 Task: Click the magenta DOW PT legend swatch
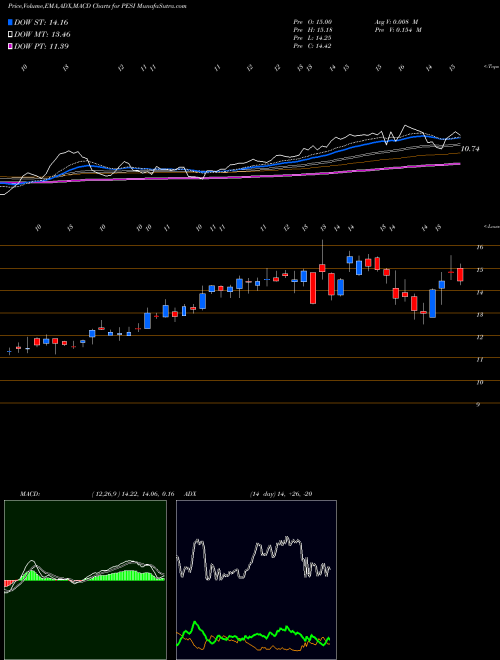point(10,46)
